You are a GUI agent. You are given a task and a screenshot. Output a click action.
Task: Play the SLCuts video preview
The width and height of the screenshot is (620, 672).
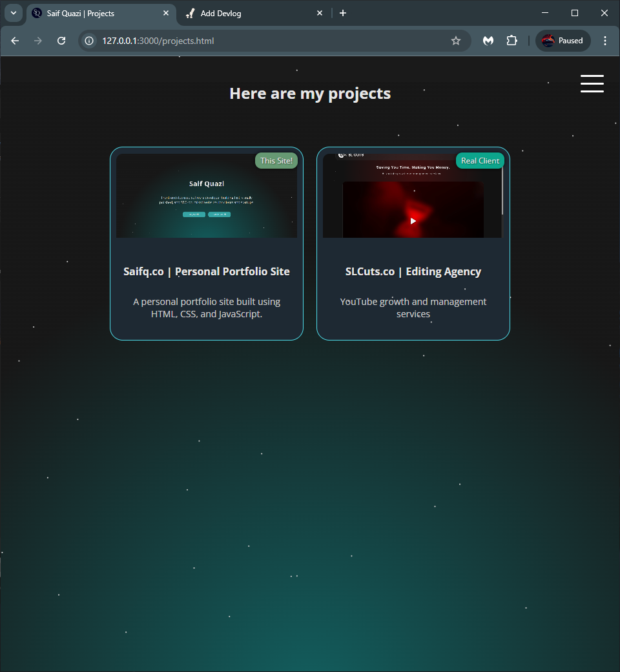[413, 221]
